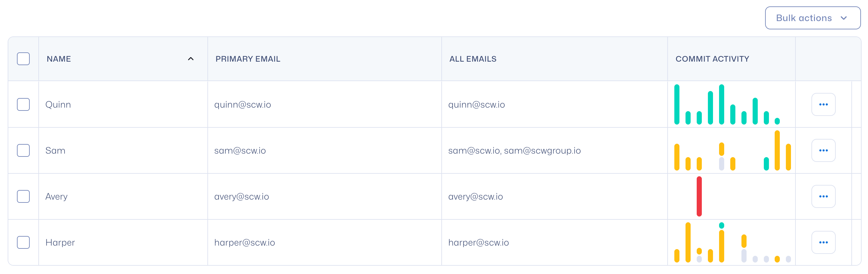Click Harper's commit activity chart
Image resolution: width=868 pixels, height=274 pixels.
(732, 242)
